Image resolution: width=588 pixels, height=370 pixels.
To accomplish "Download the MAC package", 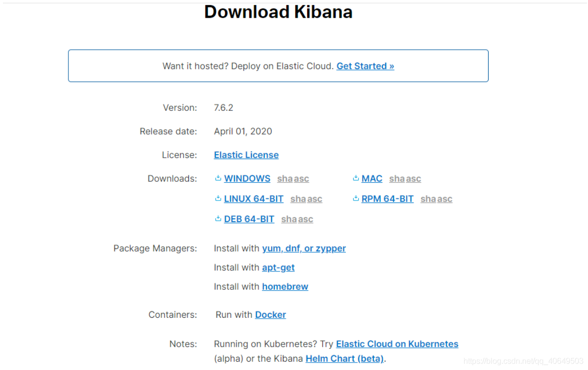I will point(372,179).
